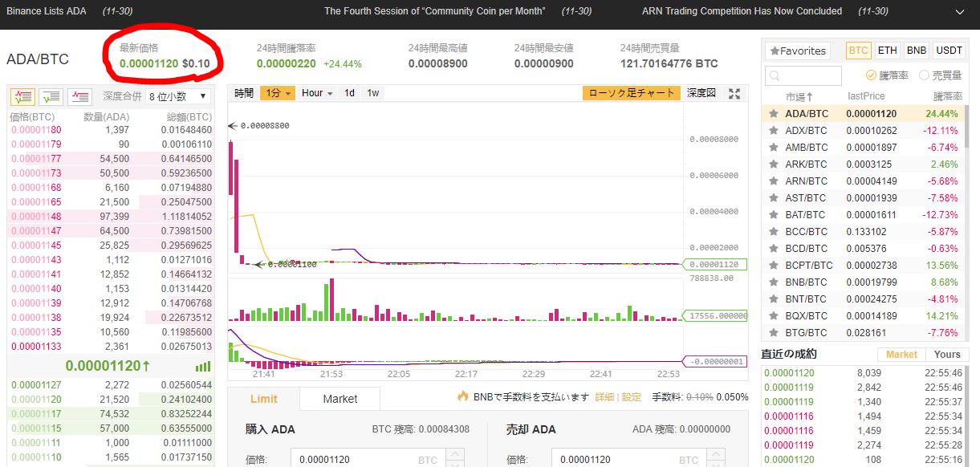This screenshot has width=980, height=467.
Task: Open the Hour interval dropdown
Action: coord(317,93)
